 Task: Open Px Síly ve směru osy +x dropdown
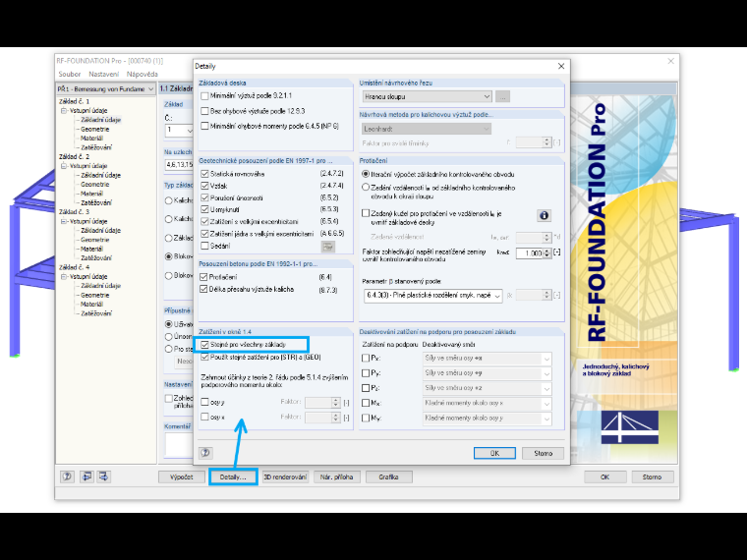pyautogui.click(x=487, y=358)
